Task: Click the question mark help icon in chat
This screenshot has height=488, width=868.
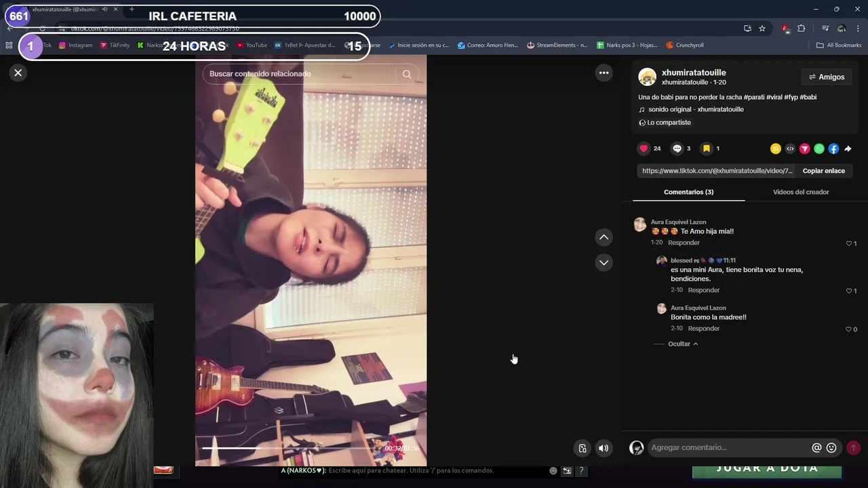Action: pyautogui.click(x=582, y=470)
